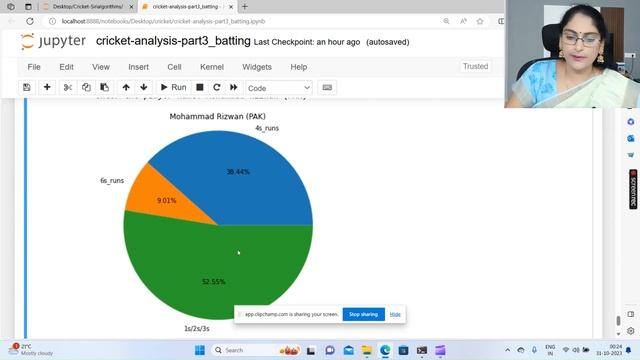Hide the screen sharing notification
Image resolution: width=640 pixels, height=360 pixels.
coord(395,314)
